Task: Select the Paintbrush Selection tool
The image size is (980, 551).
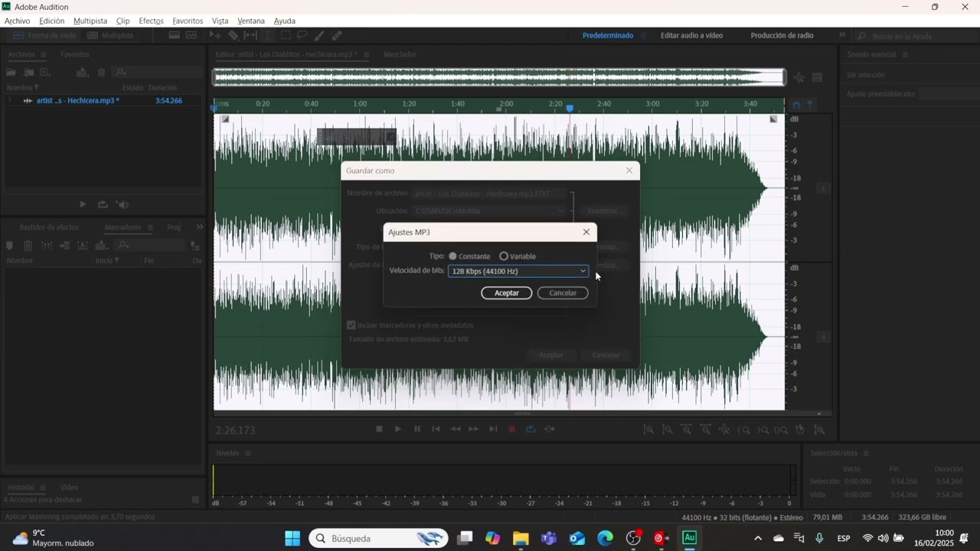Action: pos(319,35)
